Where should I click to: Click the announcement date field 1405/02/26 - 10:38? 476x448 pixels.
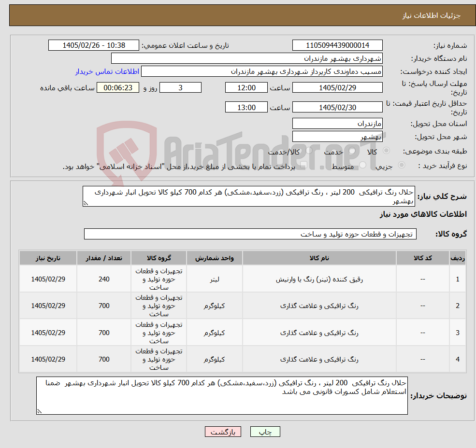click(x=93, y=45)
